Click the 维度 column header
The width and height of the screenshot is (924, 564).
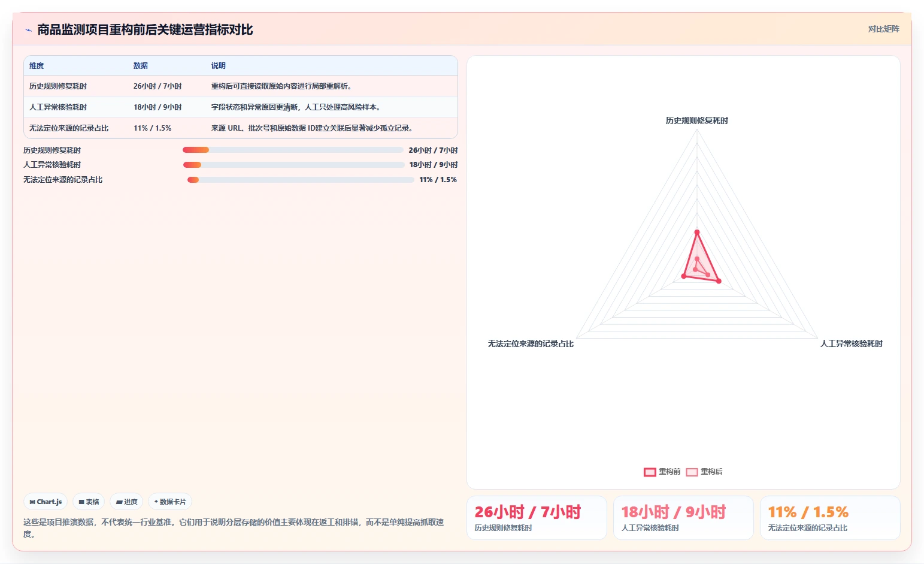coord(37,66)
